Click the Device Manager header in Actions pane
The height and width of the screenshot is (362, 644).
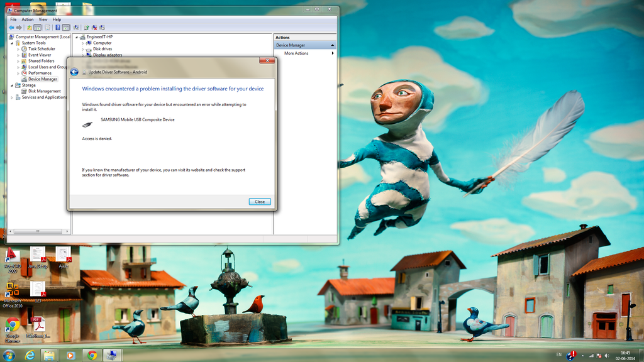tap(305, 45)
